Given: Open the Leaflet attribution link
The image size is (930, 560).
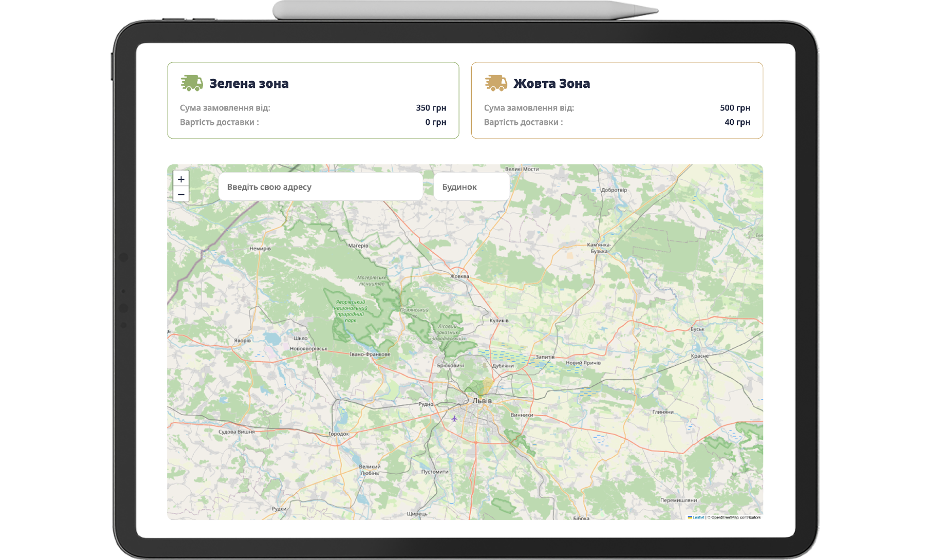Looking at the screenshot, I should (x=698, y=517).
